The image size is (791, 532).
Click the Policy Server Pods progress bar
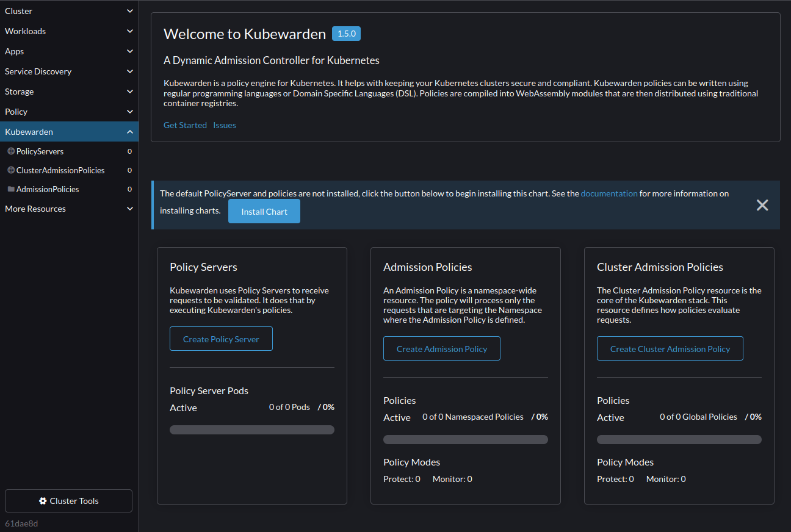(251, 430)
